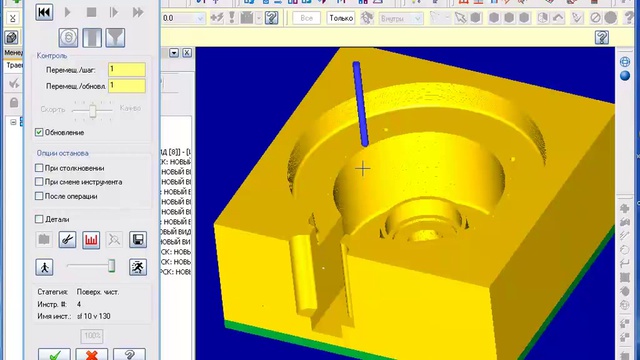640x360 pixels.
Task: Select the simulate tool display icon
Action: point(92,38)
